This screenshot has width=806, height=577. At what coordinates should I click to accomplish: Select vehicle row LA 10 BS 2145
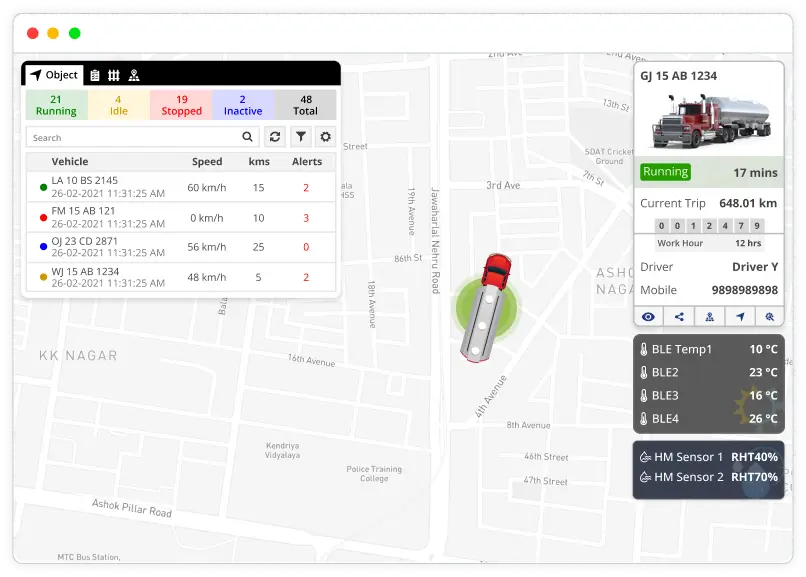[x=180, y=187]
